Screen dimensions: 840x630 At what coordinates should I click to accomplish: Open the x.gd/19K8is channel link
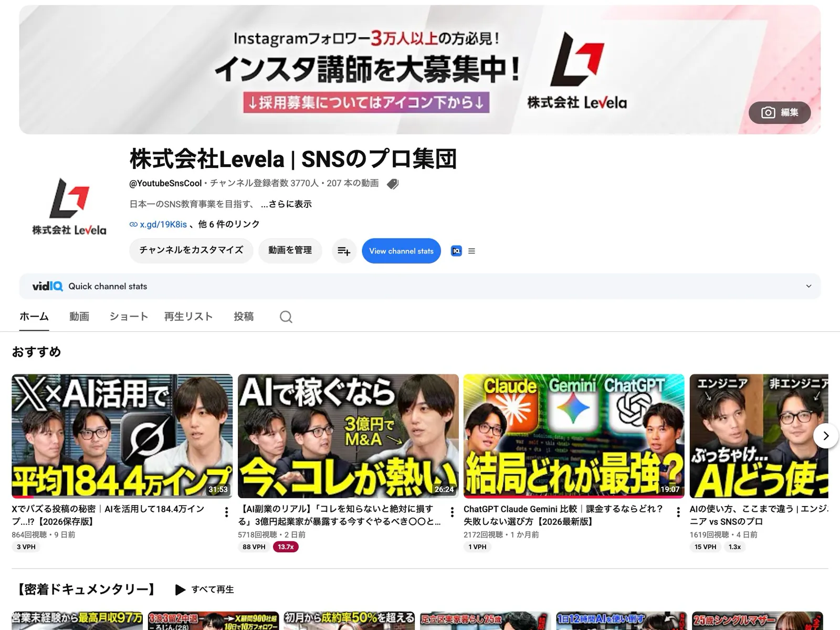(163, 224)
